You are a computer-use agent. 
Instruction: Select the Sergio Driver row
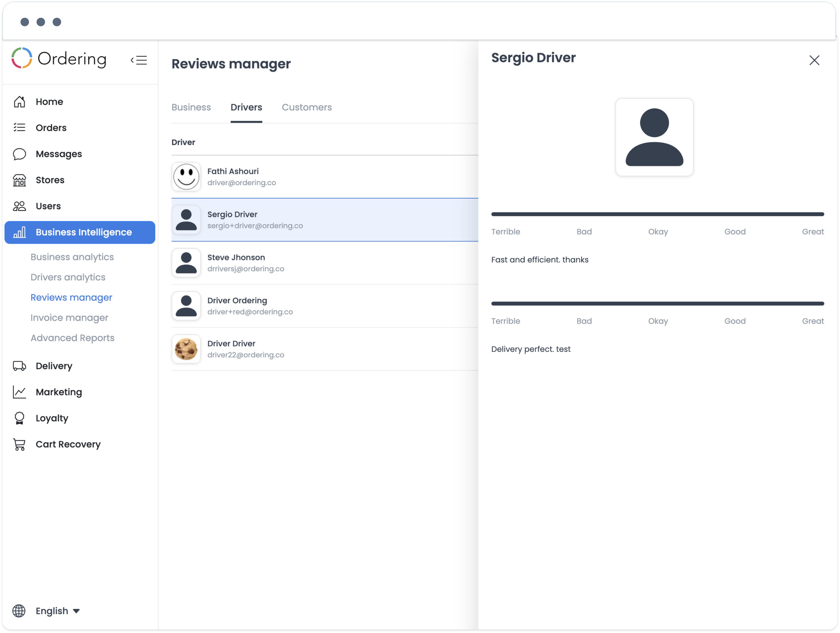(x=325, y=220)
